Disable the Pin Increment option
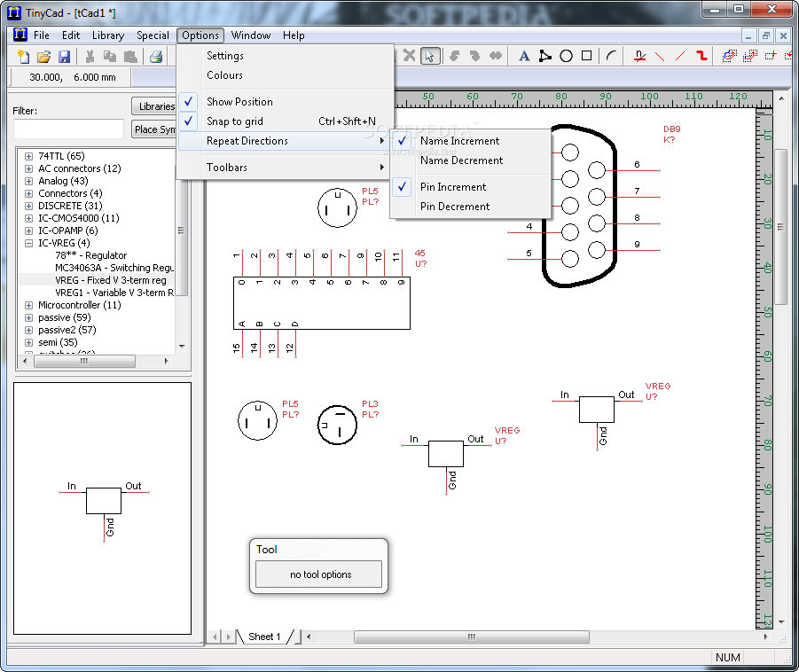The height and width of the screenshot is (672, 799). (455, 187)
